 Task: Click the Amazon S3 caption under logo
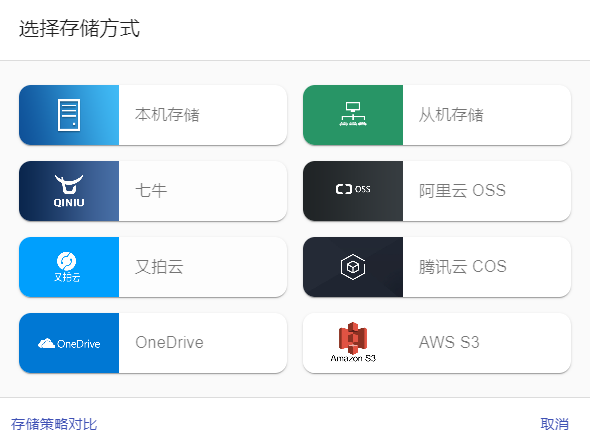[x=353, y=358]
